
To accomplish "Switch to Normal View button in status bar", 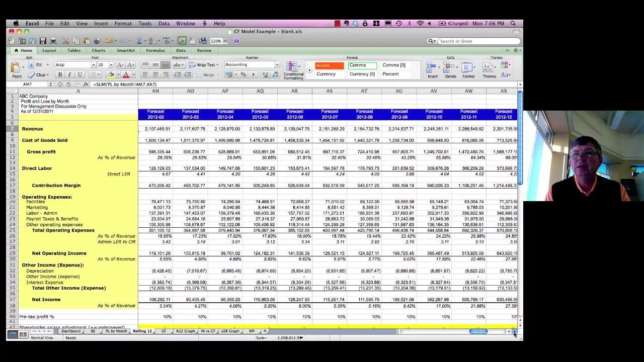I will 13,334.
